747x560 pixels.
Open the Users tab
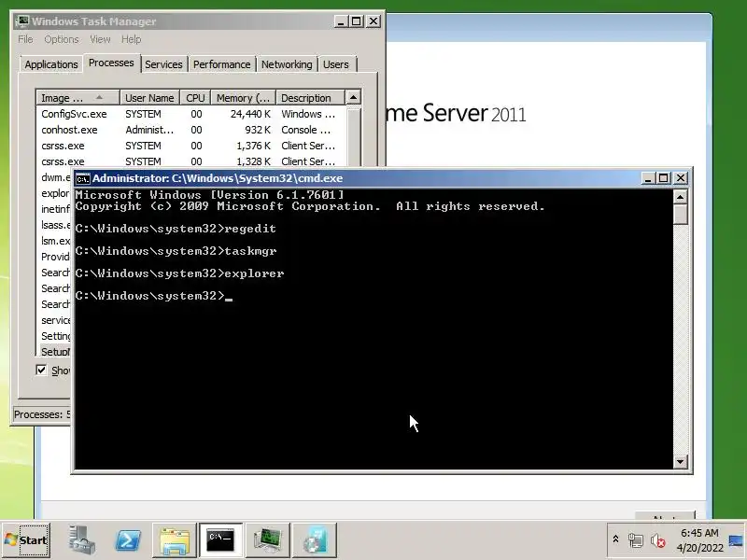tap(336, 64)
